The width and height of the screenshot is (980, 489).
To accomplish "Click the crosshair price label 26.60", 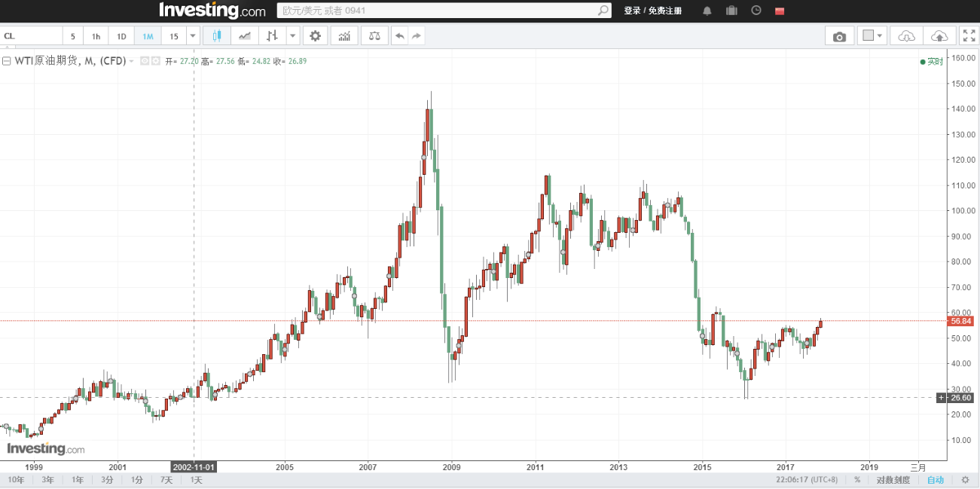I will [x=960, y=398].
